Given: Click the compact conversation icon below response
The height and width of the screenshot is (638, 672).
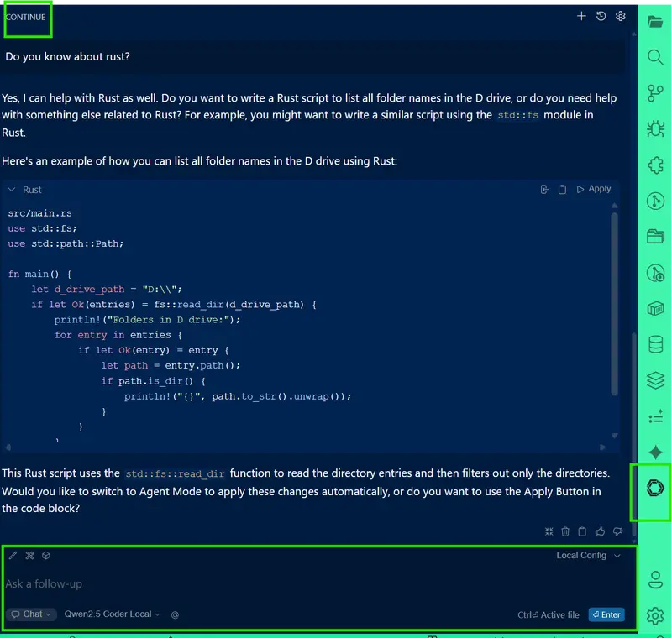Looking at the screenshot, I should (x=549, y=531).
